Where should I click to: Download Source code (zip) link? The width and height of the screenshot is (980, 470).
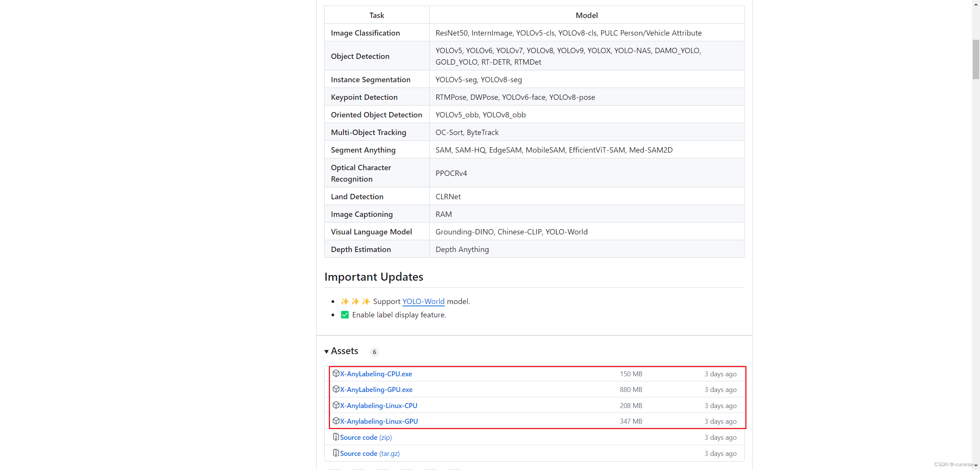click(x=366, y=437)
